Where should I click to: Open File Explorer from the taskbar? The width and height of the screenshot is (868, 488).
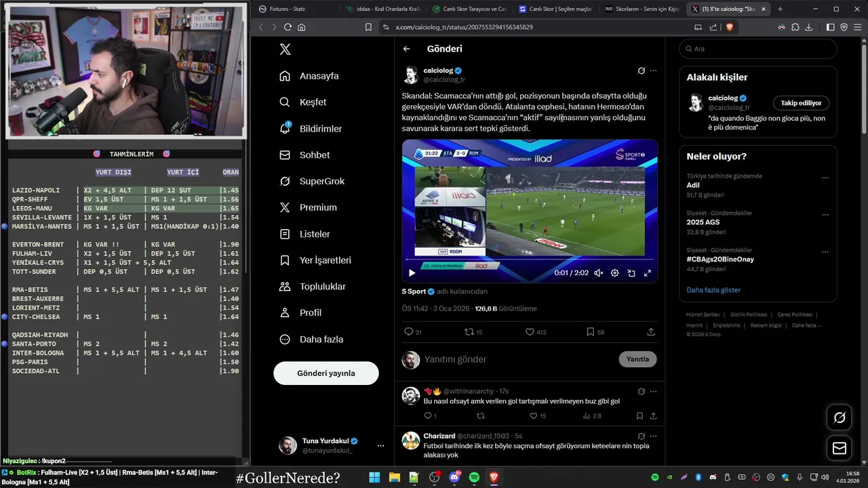(394, 477)
